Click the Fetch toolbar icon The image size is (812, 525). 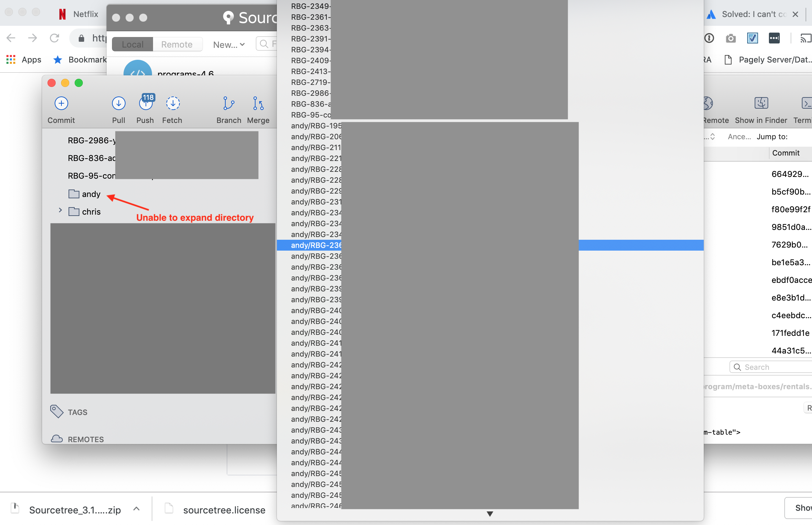point(173,103)
